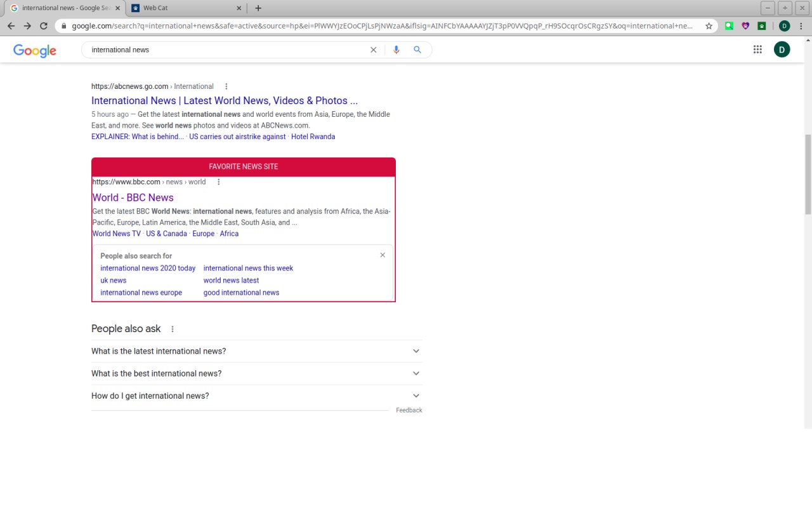Reload the current page
The height and width of the screenshot is (508, 812).
tap(44, 26)
